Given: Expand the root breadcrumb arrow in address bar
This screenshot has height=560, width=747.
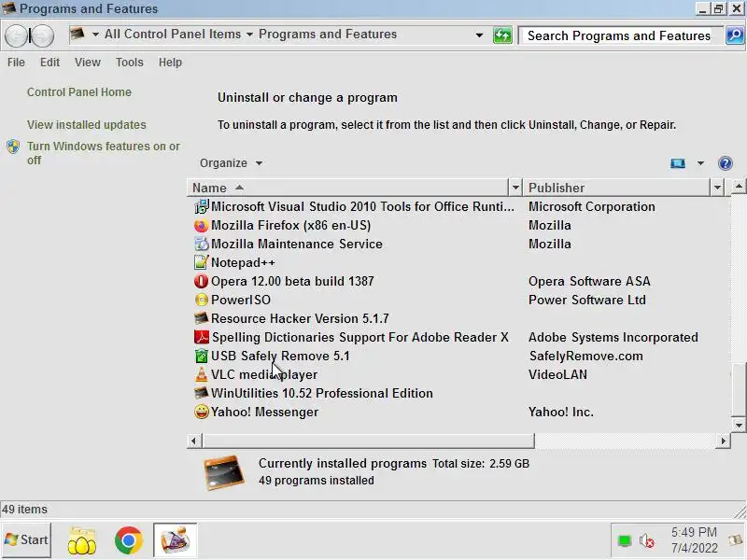Looking at the screenshot, I should 95,35.
